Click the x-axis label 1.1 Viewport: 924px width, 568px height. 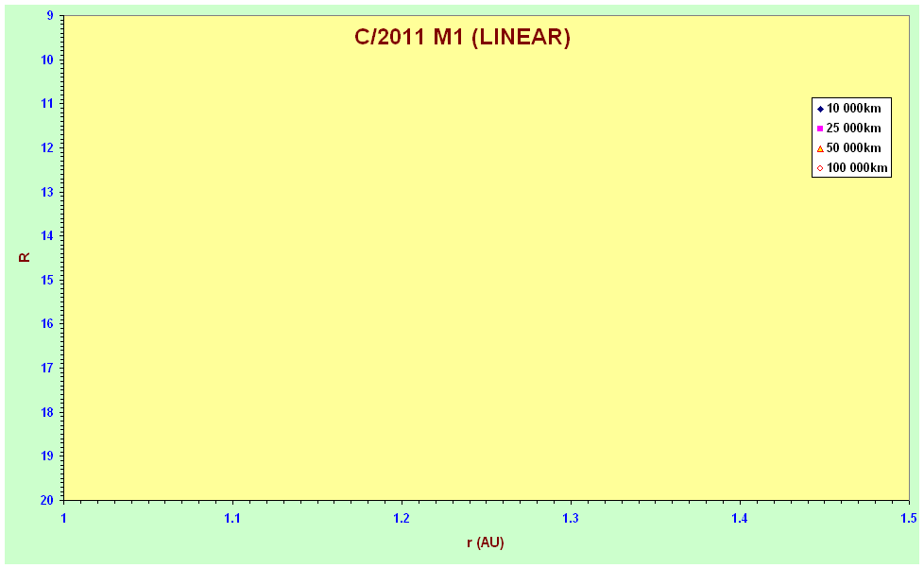(x=232, y=519)
